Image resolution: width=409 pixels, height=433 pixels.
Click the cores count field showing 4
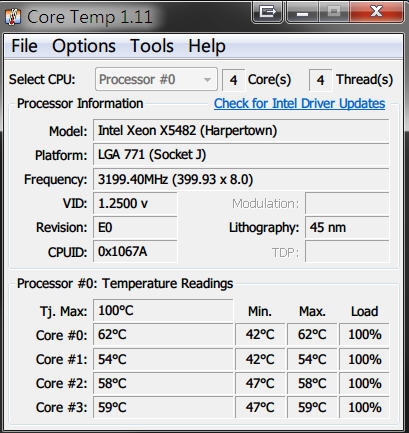coord(233,80)
